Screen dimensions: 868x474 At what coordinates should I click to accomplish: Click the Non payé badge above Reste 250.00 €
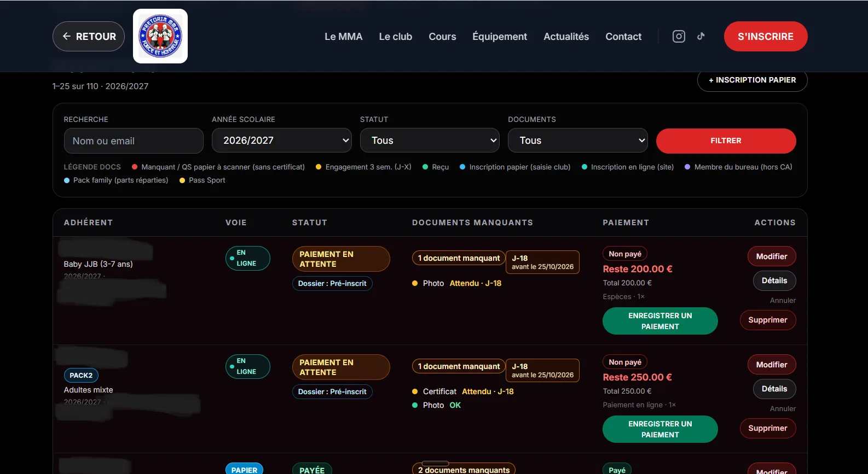625,362
